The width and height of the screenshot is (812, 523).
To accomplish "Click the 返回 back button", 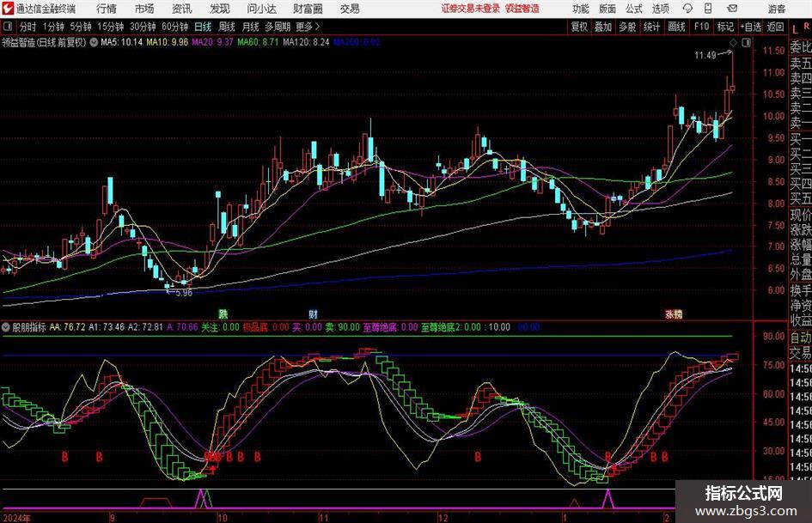I will [x=775, y=27].
